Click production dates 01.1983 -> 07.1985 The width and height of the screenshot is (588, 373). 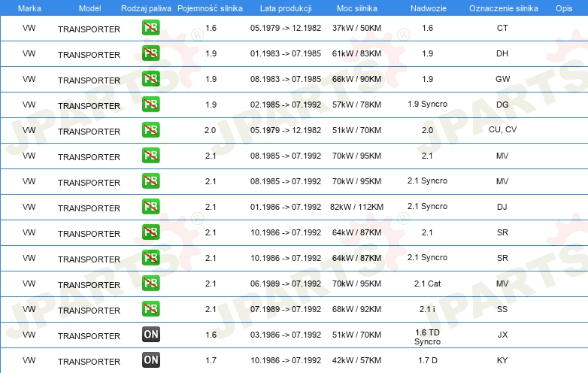tap(286, 53)
